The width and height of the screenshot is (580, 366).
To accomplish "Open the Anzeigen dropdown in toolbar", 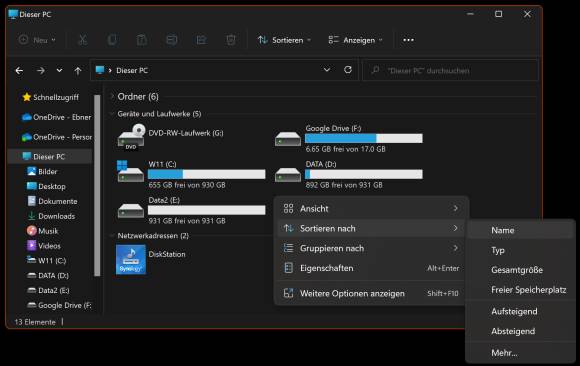I will click(355, 40).
